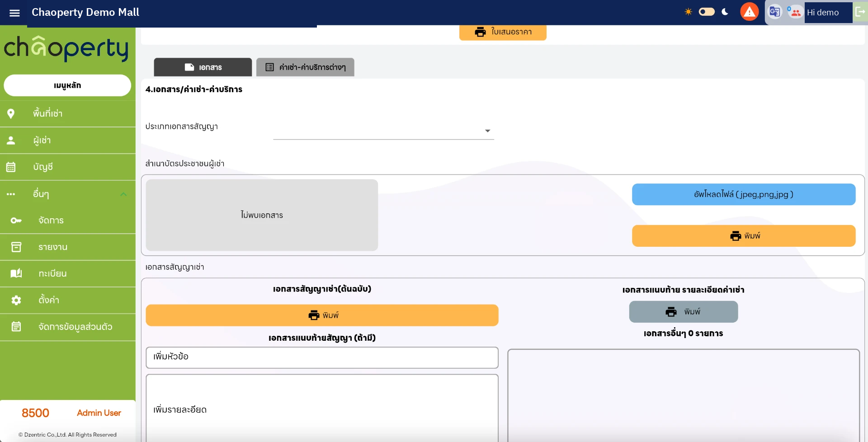Screen dimensions: 868x442
Task: Open พื้นที่เช่า location pin icon
Action: [x=11, y=113]
